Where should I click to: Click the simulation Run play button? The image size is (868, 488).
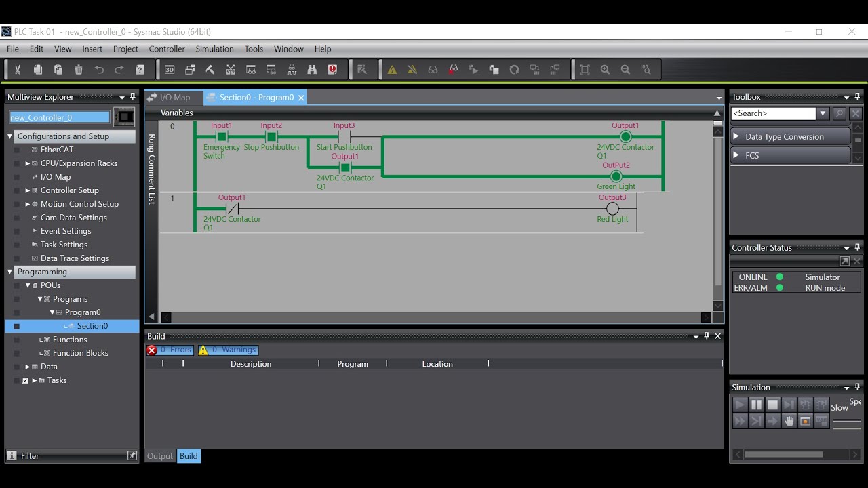pyautogui.click(x=740, y=405)
